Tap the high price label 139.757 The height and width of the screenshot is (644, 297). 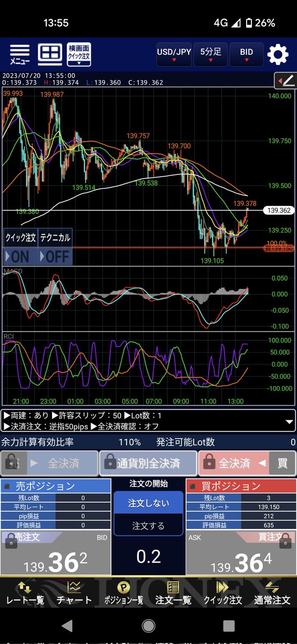tap(138, 136)
